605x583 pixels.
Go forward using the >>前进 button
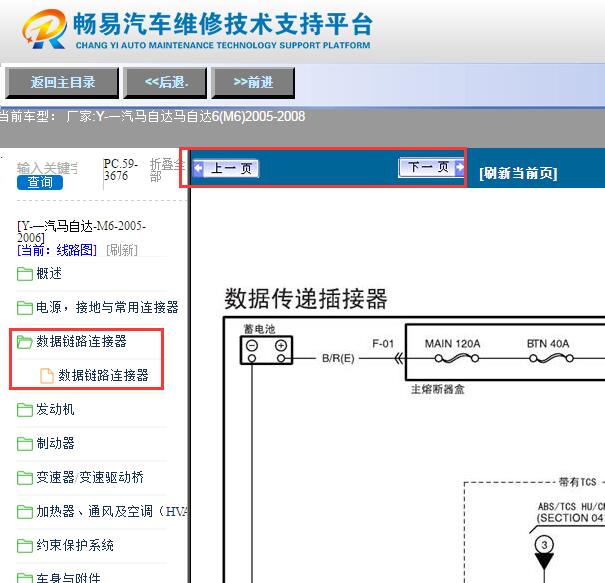[x=253, y=83]
